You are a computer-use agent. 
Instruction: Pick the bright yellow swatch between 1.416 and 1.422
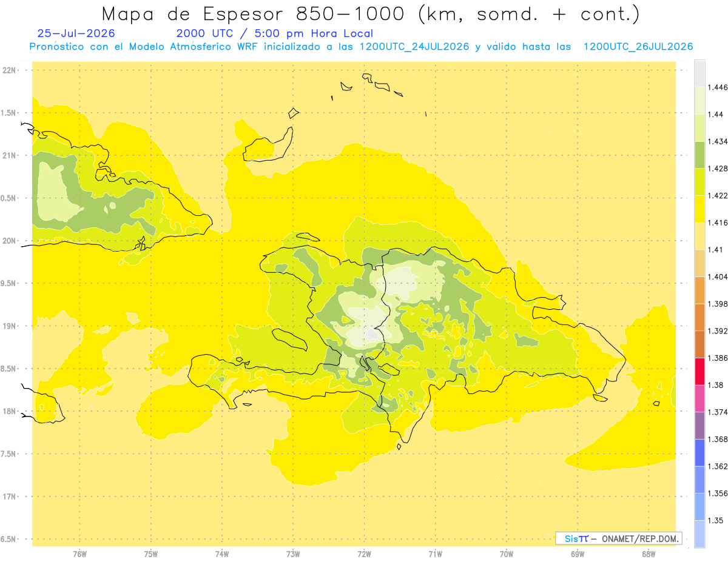[x=700, y=209]
